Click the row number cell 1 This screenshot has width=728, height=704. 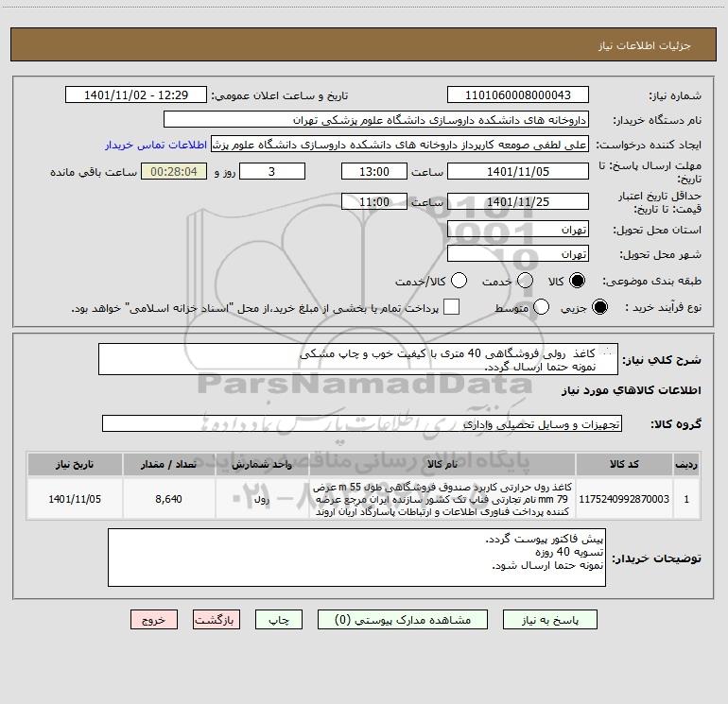click(x=686, y=499)
